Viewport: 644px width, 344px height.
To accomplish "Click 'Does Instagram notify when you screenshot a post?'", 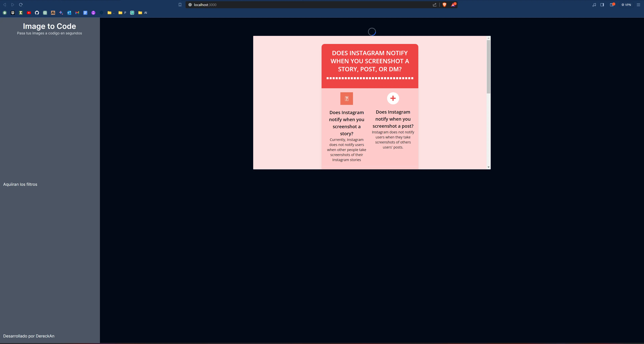I will point(393,119).
